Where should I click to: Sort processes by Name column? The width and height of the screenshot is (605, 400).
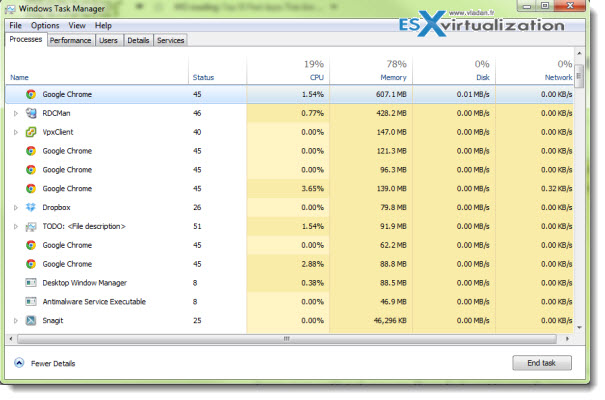click(19, 78)
